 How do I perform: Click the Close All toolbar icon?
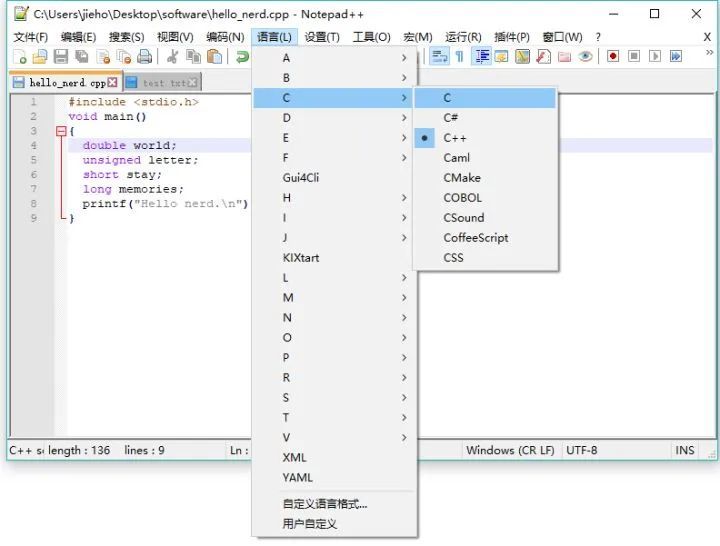(x=124, y=57)
